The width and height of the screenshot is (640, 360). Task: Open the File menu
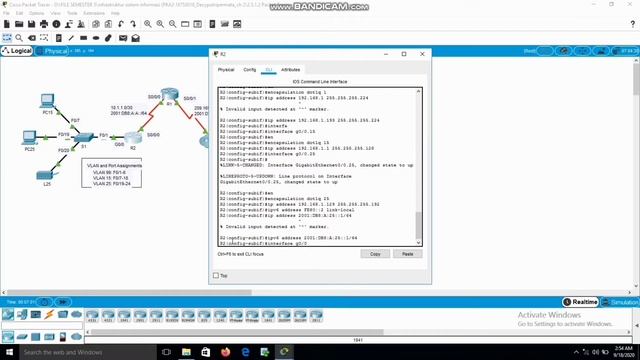(6, 13)
